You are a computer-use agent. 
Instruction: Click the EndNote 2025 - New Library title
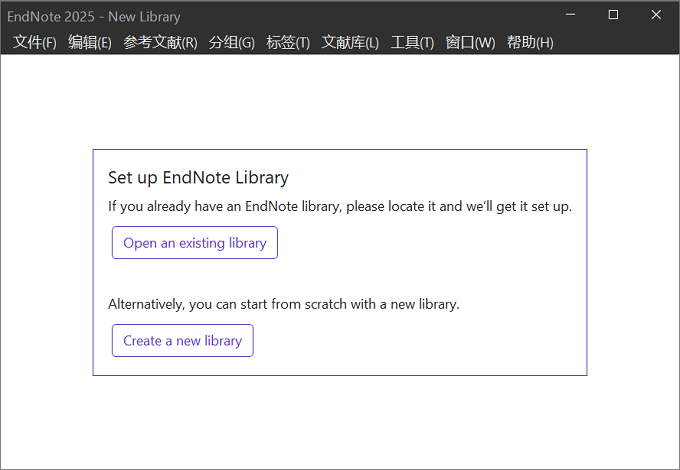(x=94, y=17)
